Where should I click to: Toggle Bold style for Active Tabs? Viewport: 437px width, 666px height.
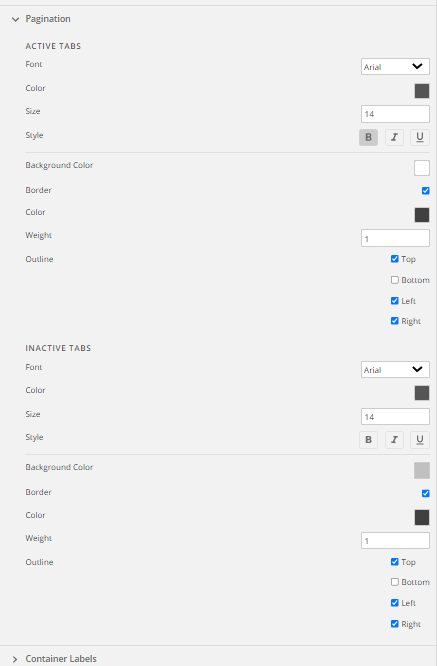(368, 137)
